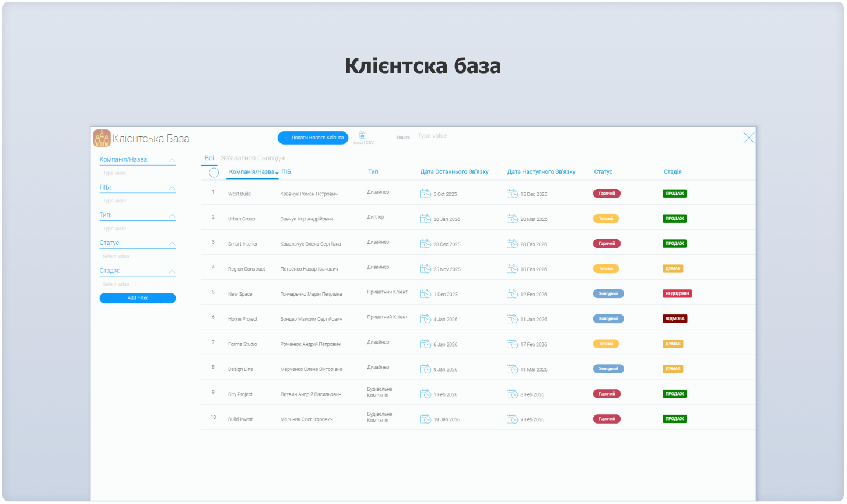Image resolution: width=847 pixels, height=504 pixels.
Task: Open the calendar icon for Urban Group's 20 Jan 2026
Action: coord(425,218)
